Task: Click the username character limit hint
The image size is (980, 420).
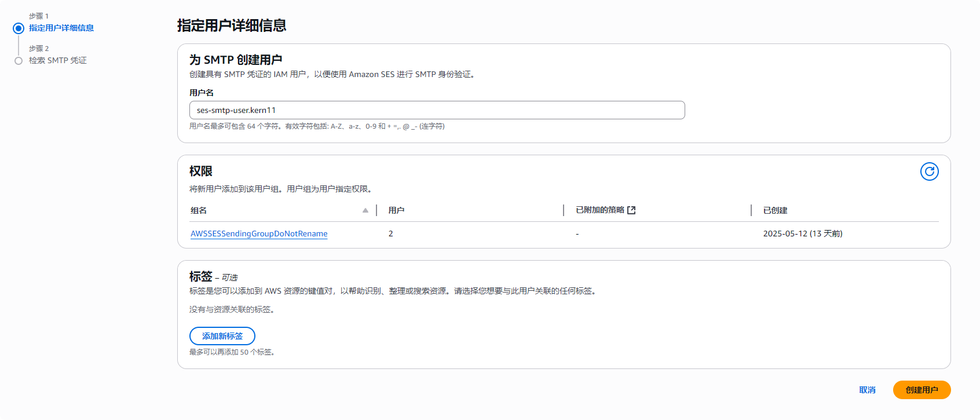Action: [x=317, y=126]
